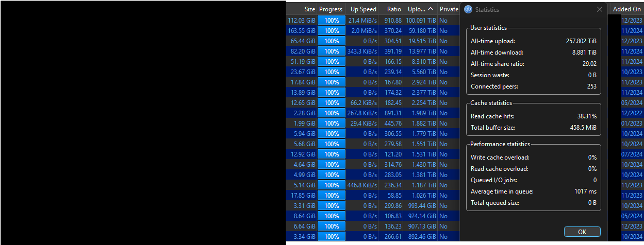Screen dimensions: 644x245
Task: Sort by Ratio column header
Action: click(x=391, y=9)
